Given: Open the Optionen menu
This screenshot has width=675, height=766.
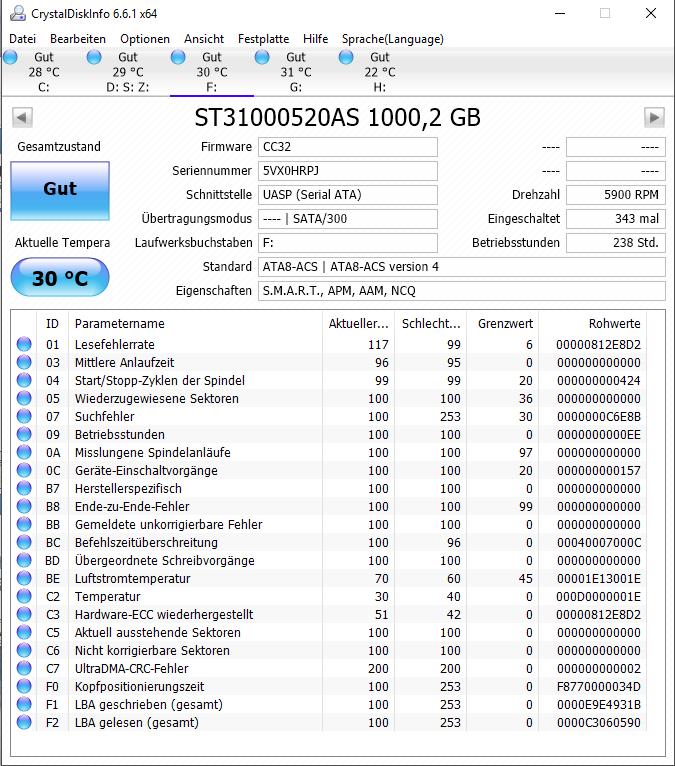Looking at the screenshot, I should pos(145,39).
